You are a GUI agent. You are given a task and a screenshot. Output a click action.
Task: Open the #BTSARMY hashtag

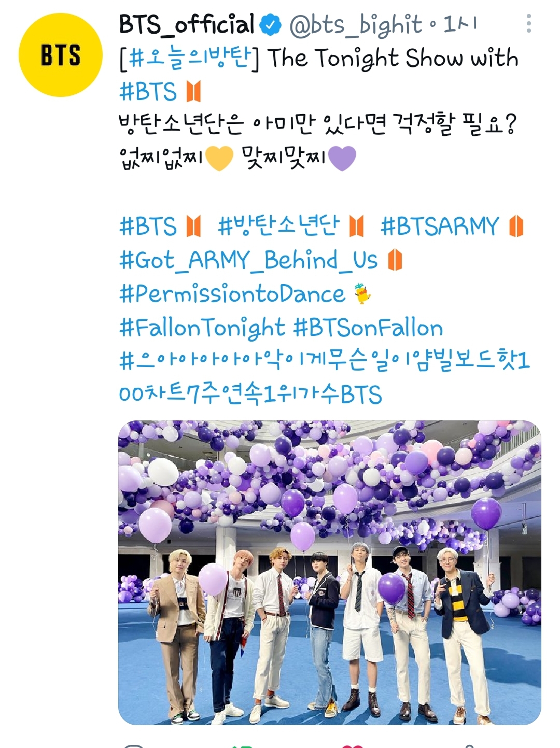440,227
